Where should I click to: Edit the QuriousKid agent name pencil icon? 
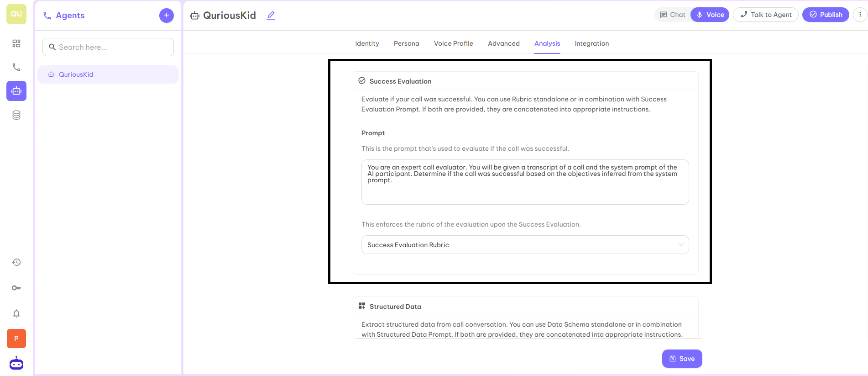(x=271, y=16)
